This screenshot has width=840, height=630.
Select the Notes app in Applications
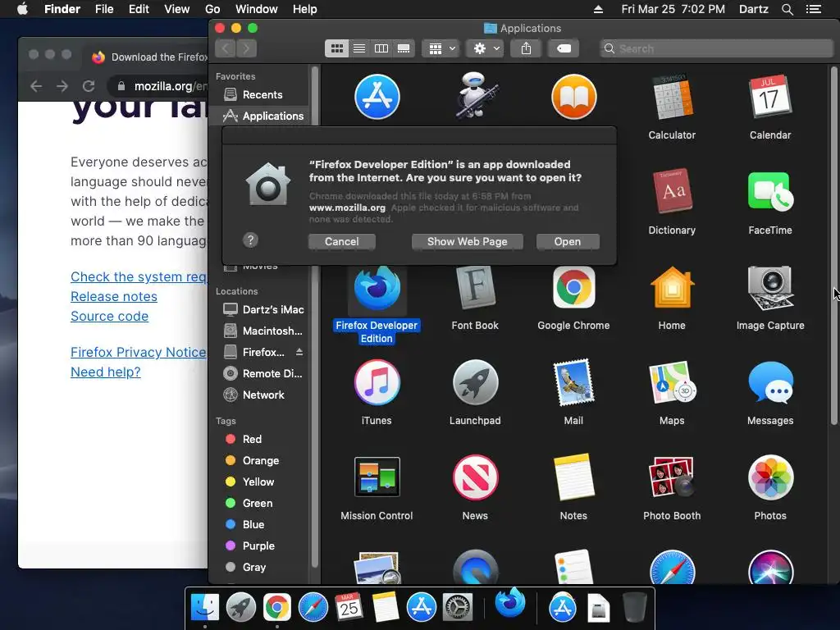pos(573,477)
